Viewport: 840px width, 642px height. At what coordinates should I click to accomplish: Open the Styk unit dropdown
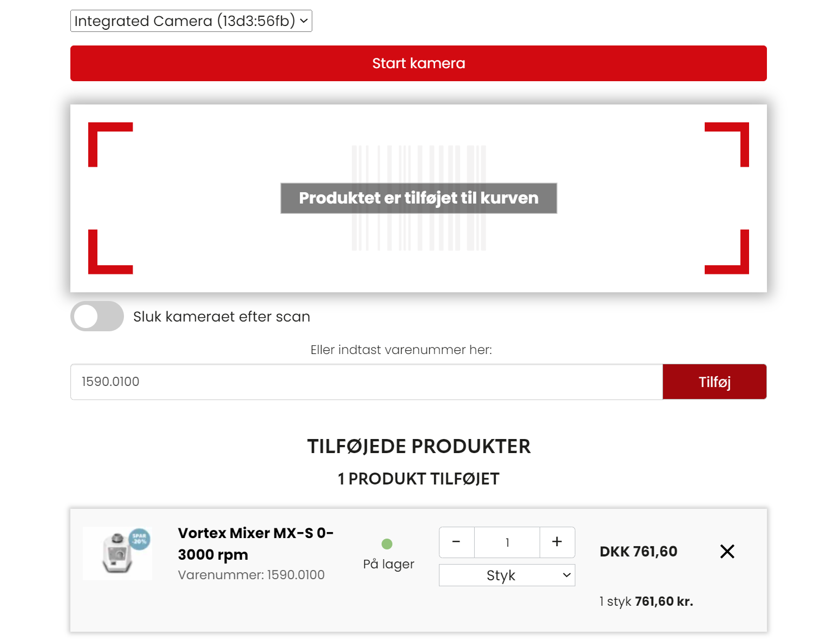coord(507,575)
